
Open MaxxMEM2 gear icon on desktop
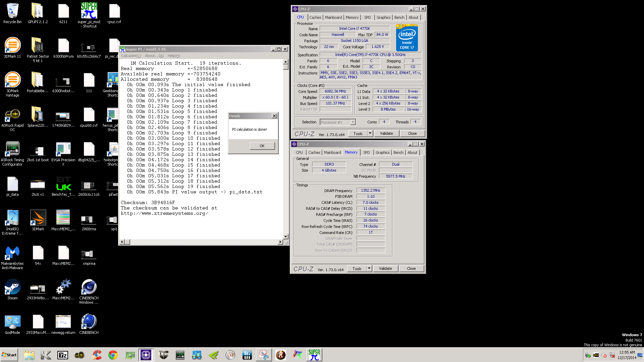pos(63,290)
